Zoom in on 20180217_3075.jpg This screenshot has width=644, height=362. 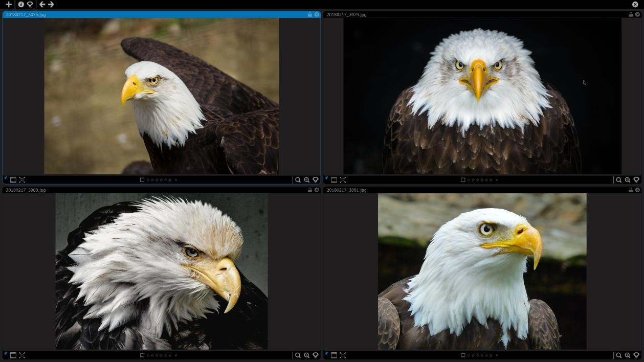[307, 180]
